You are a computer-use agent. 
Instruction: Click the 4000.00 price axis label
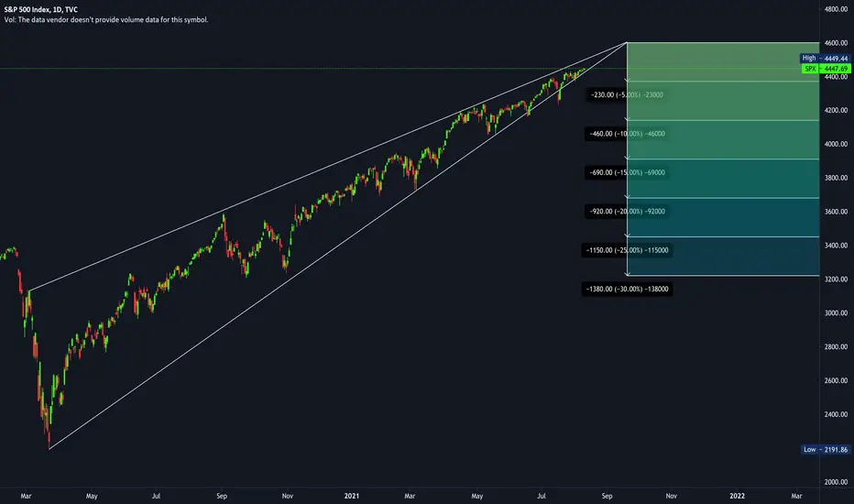(836, 144)
